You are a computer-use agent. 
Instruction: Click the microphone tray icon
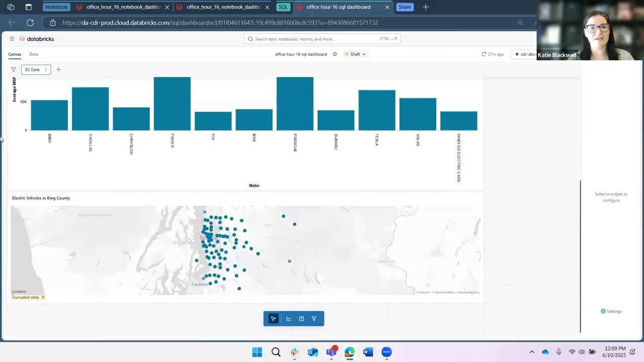click(558, 352)
